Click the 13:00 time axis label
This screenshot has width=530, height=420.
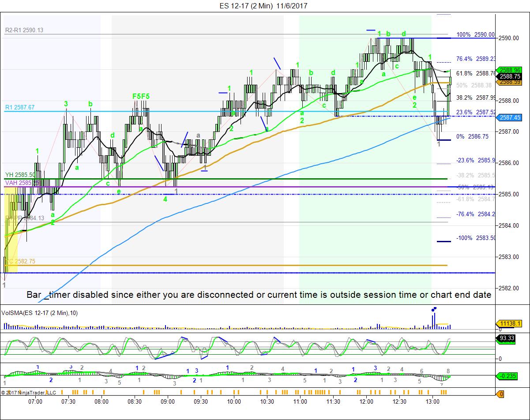point(432,401)
